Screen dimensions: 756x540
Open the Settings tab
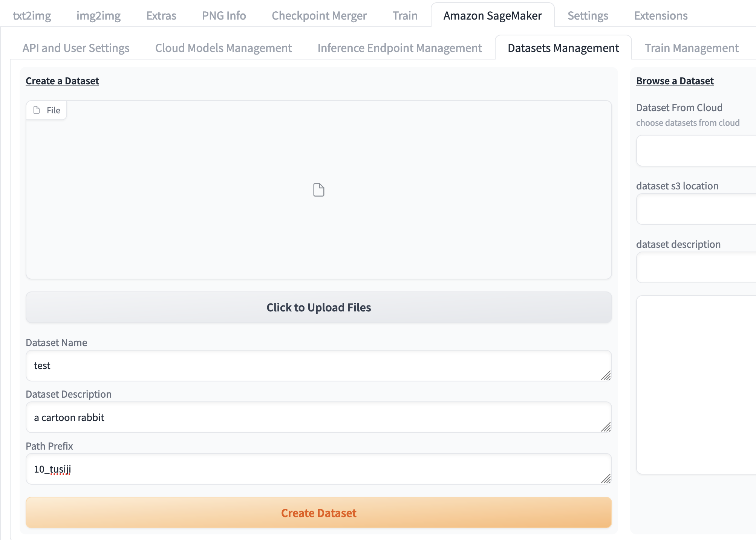[x=588, y=15]
